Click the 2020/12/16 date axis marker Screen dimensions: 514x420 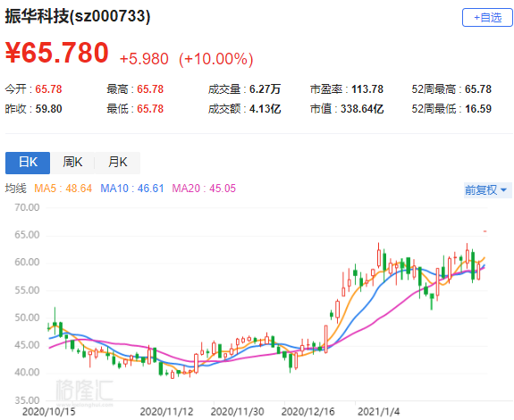[308, 411]
